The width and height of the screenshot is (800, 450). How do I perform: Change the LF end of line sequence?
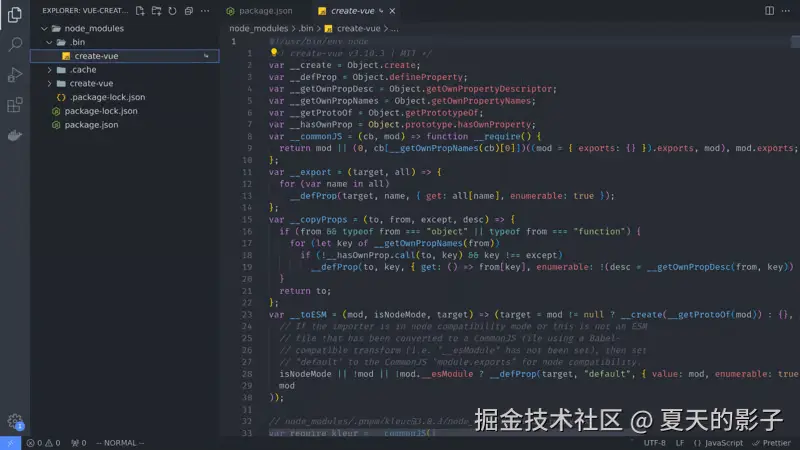[680, 443]
